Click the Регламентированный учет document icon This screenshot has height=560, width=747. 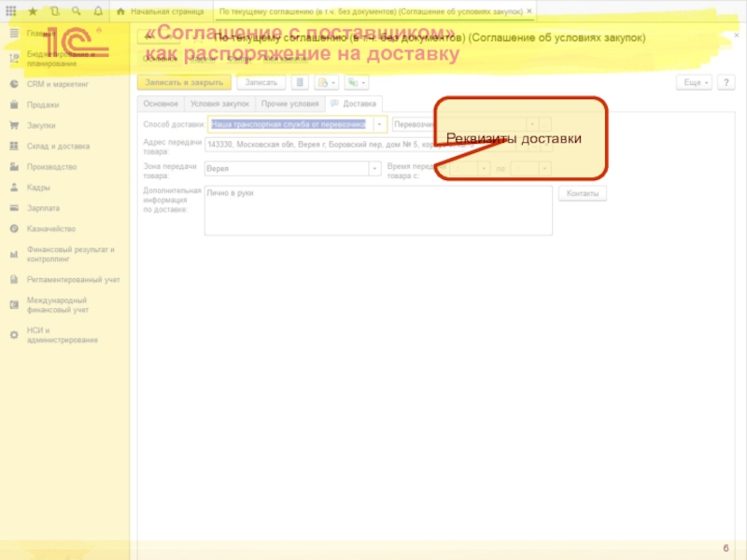pos(14,279)
